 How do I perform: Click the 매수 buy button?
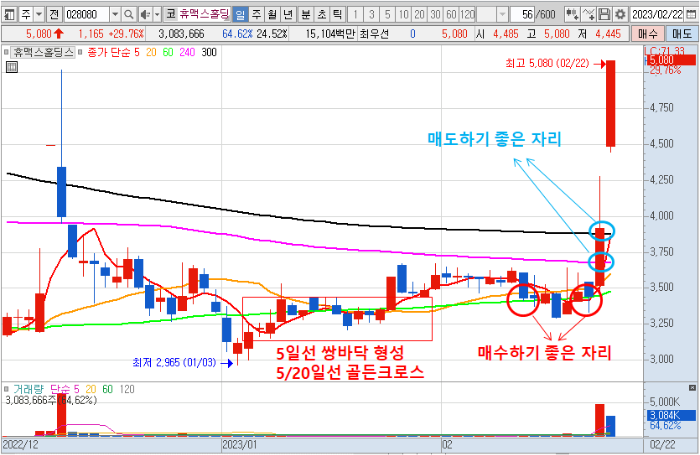click(x=647, y=34)
